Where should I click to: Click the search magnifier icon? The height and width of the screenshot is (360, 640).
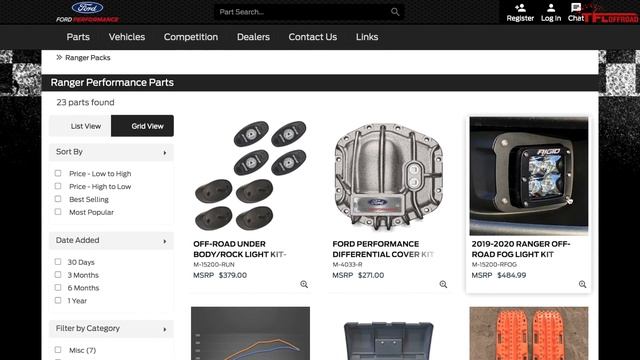coord(395,12)
